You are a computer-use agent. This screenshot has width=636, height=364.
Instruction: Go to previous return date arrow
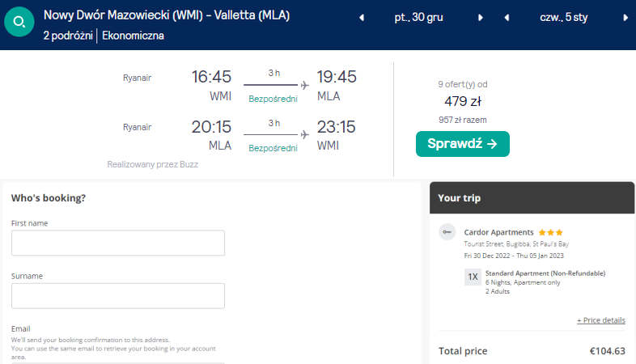pyautogui.click(x=507, y=18)
